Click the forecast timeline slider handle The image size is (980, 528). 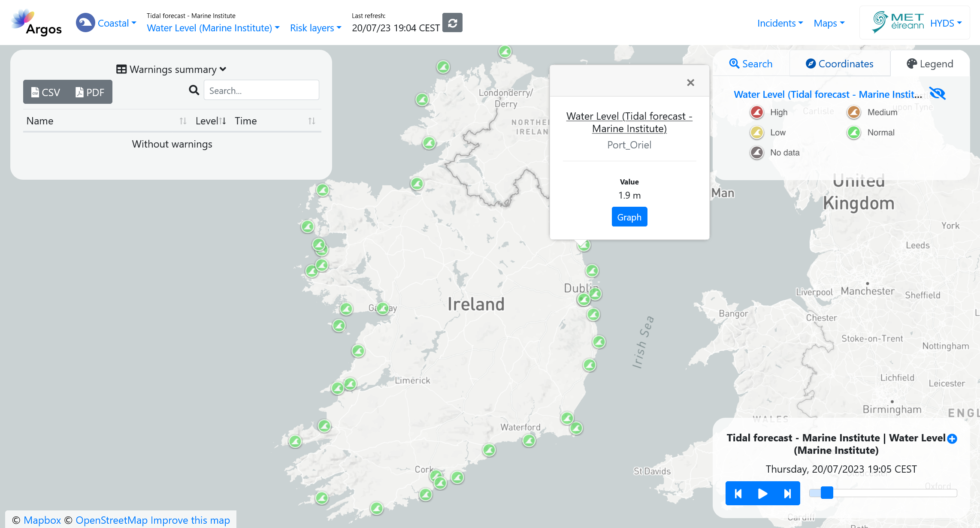tap(827, 493)
